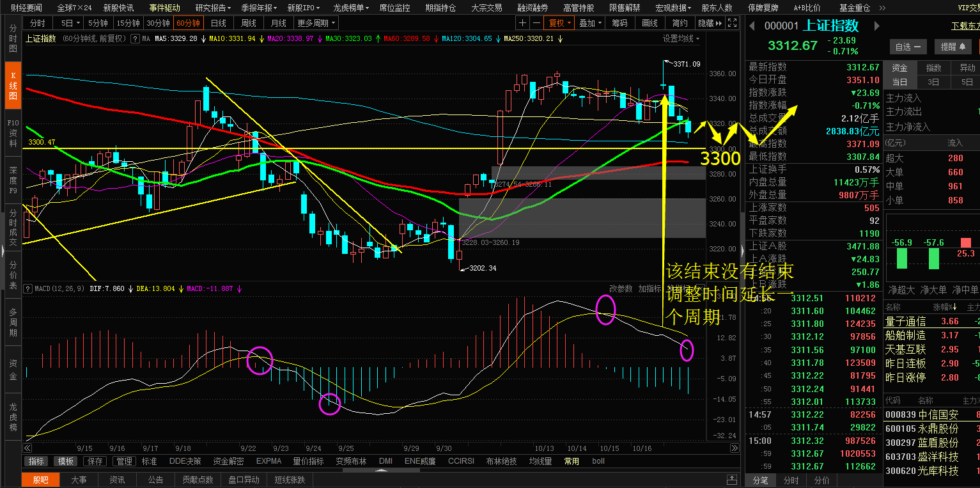Toggle the 指标 indicator button
This screenshot has height=488, width=980.
click(36, 461)
